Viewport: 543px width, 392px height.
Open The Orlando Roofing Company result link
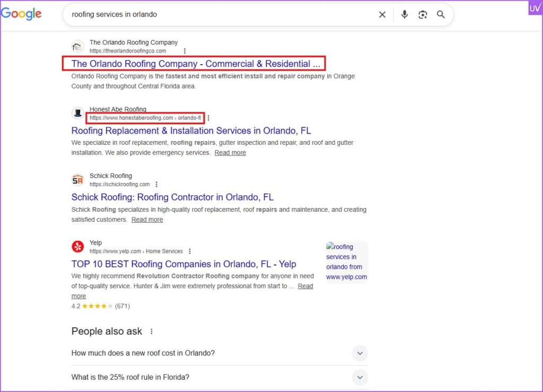196,64
